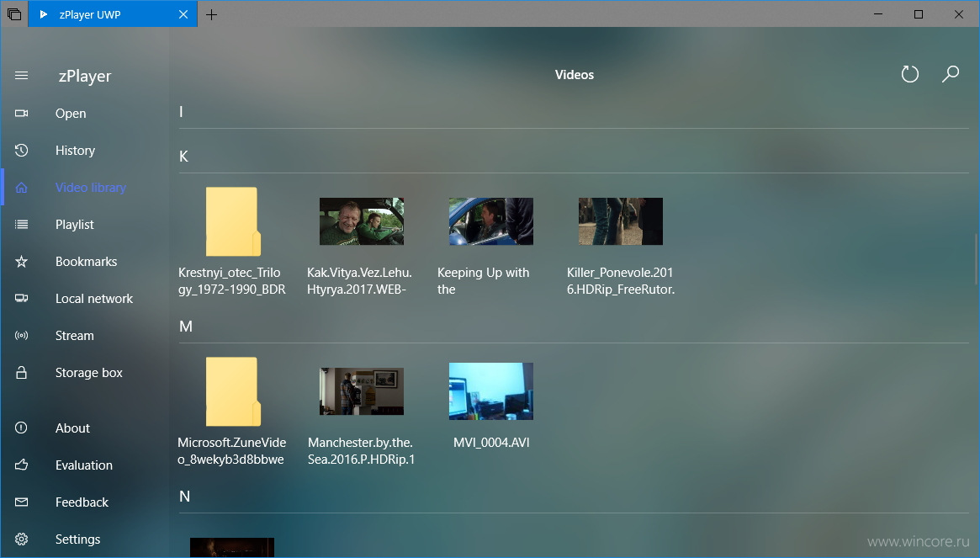Click the About info icon

point(21,428)
